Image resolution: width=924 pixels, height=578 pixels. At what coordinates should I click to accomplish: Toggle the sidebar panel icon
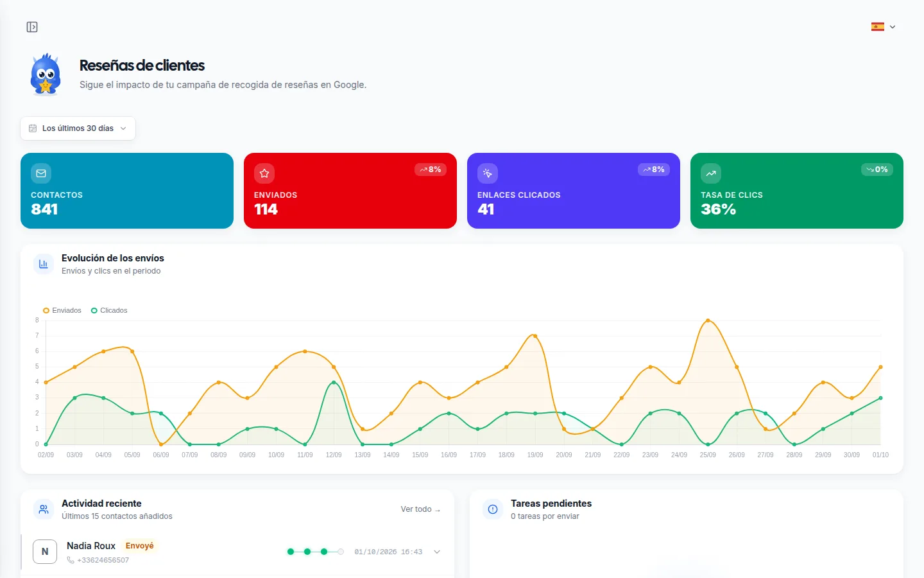pos(32,27)
